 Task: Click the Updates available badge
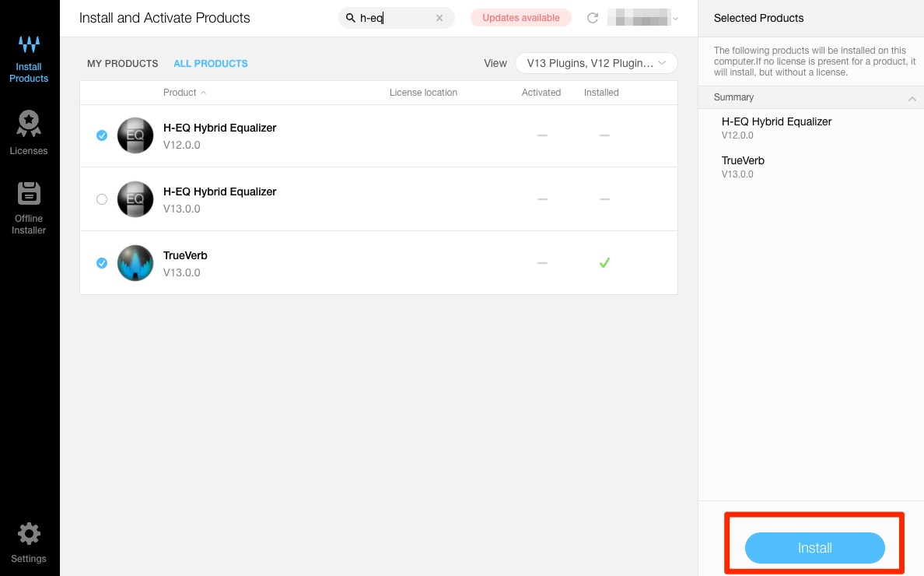[x=521, y=18]
